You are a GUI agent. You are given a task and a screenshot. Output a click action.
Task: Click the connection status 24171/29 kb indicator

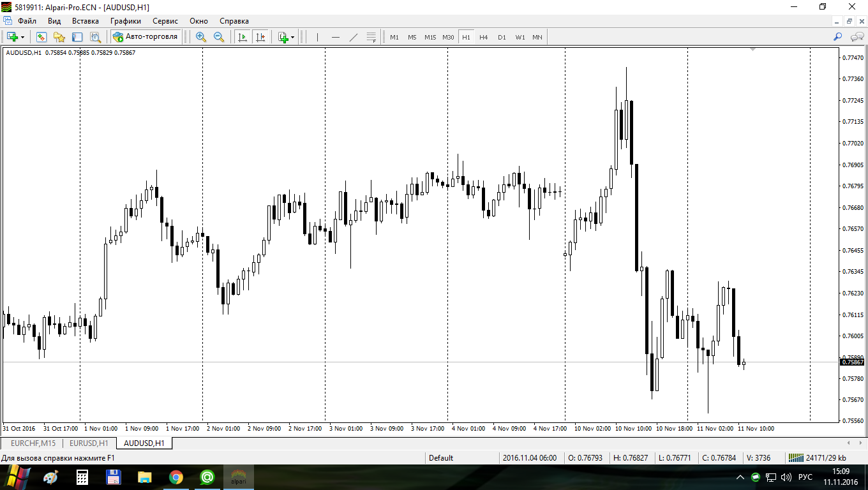[x=818, y=457]
